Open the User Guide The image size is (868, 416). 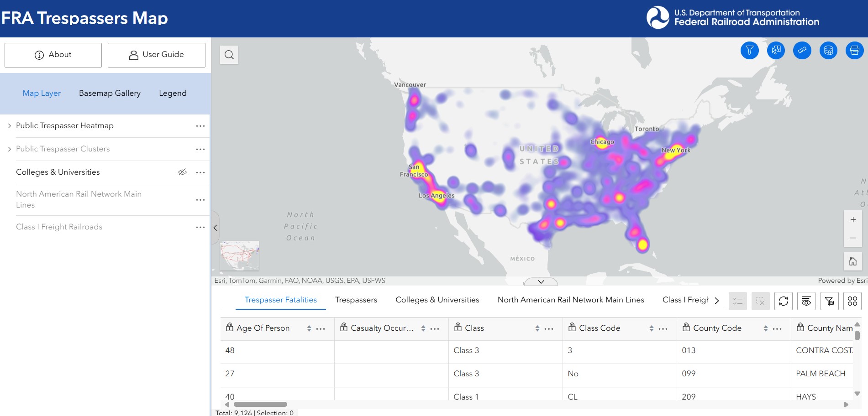[x=156, y=55]
